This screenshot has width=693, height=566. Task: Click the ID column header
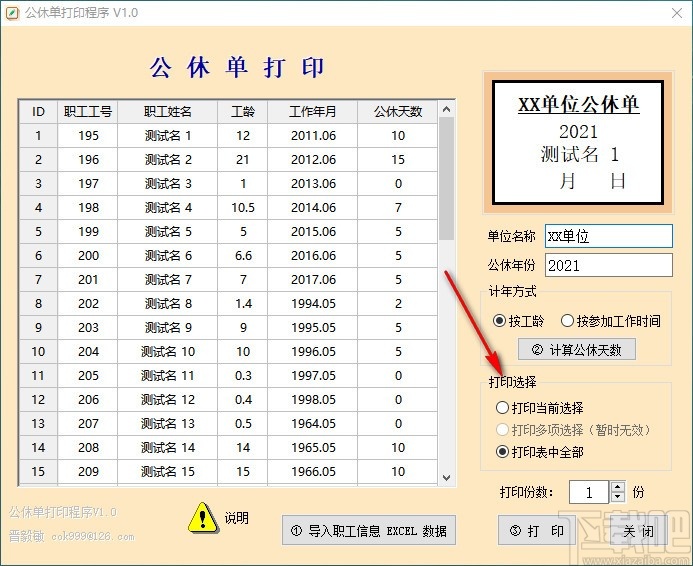tap(38, 111)
